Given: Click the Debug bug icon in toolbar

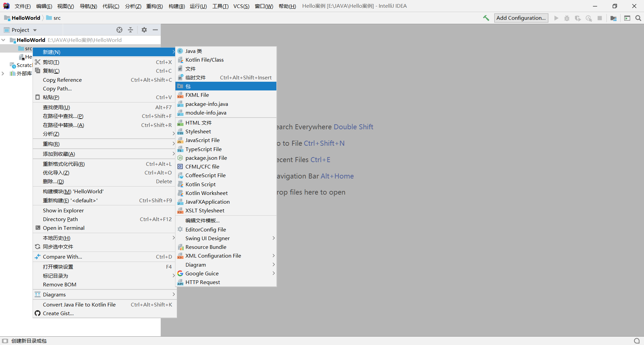Looking at the screenshot, I should [567, 18].
